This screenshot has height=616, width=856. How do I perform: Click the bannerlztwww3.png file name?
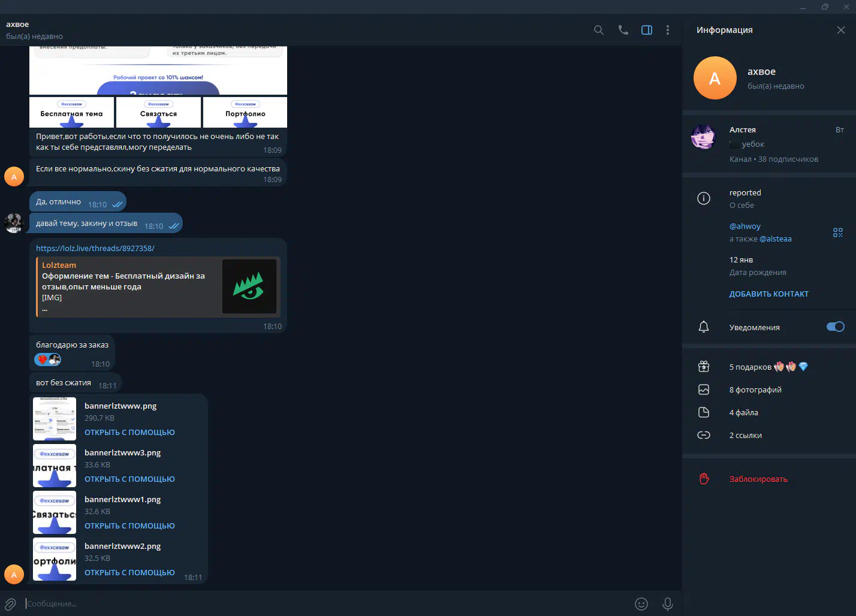click(122, 452)
